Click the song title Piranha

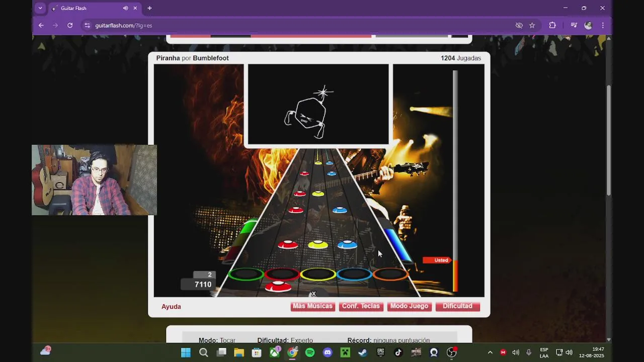click(x=168, y=58)
